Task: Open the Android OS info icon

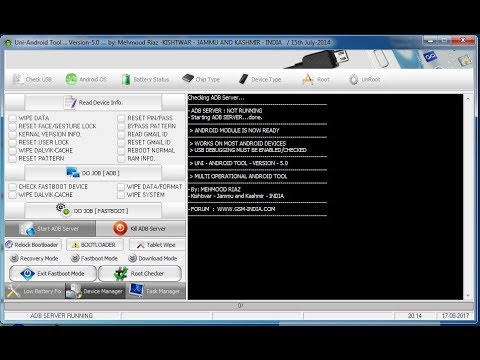Action: [x=71, y=79]
